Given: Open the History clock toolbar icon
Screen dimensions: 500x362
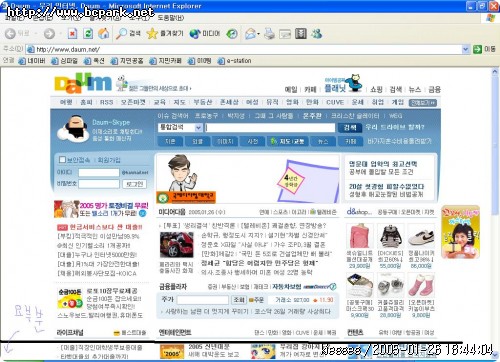Looking at the screenshot, I should pos(232,34).
